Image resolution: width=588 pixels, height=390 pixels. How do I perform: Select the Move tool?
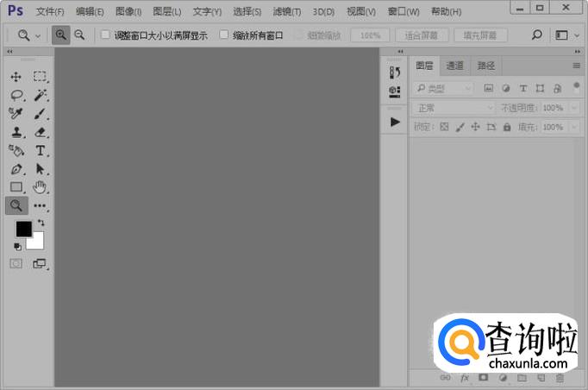coord(16,77)
